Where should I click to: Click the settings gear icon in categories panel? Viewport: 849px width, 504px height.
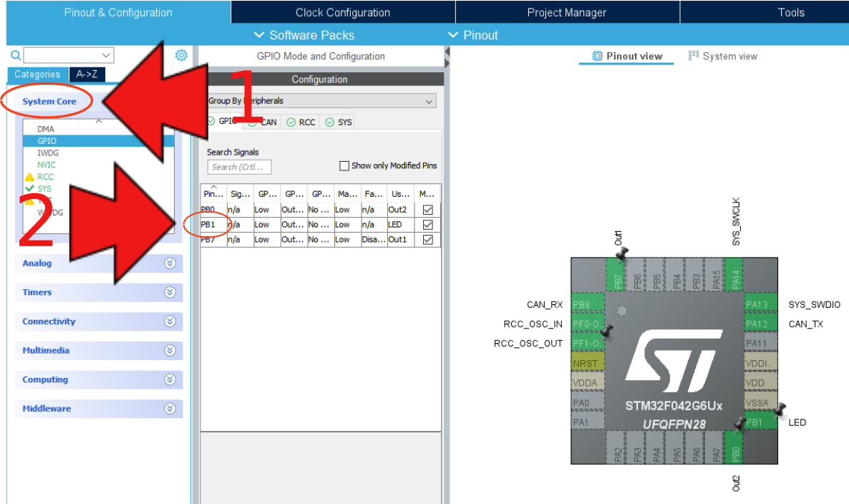(x=181, y=55)
